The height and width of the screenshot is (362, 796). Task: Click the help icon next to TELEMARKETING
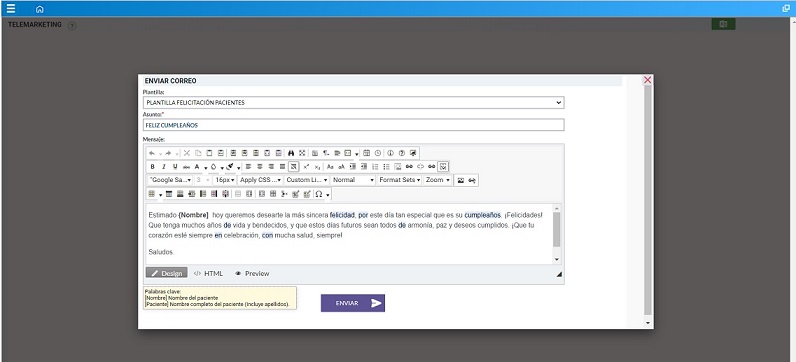72,25
